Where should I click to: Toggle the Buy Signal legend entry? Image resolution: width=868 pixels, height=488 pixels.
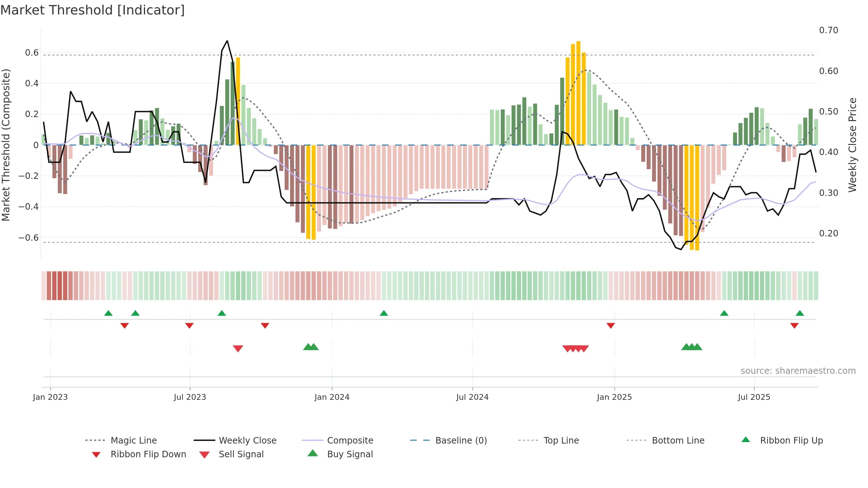340,454
